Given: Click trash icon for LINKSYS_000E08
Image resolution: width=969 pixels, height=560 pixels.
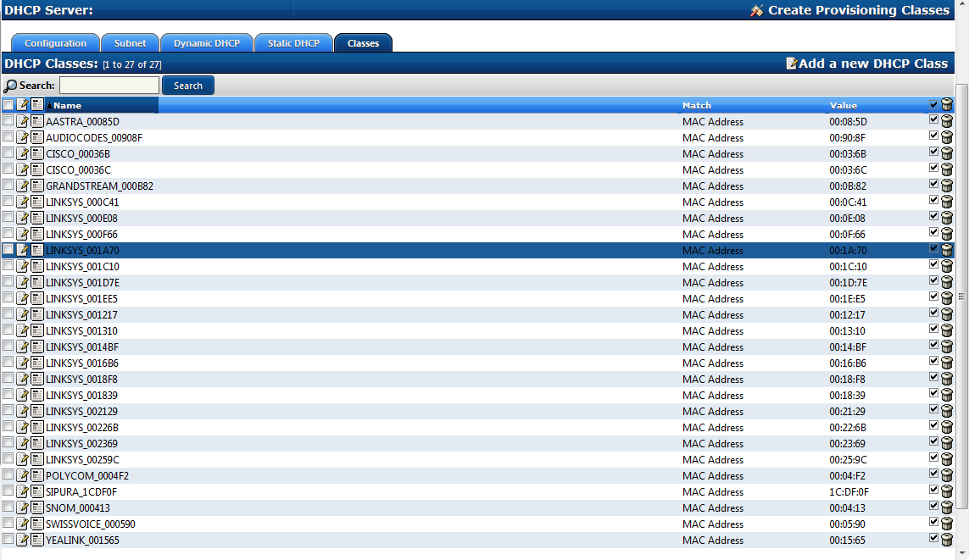Looking at the screenshot, I should click(947, 218).
